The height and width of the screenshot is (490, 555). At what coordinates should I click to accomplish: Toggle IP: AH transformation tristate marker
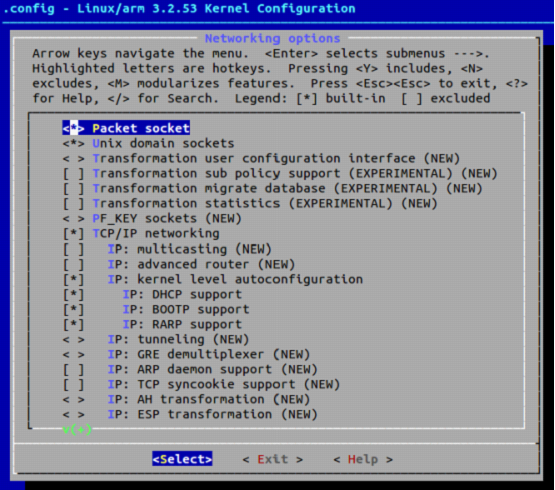pyautogui.click(x=74, y=400)
